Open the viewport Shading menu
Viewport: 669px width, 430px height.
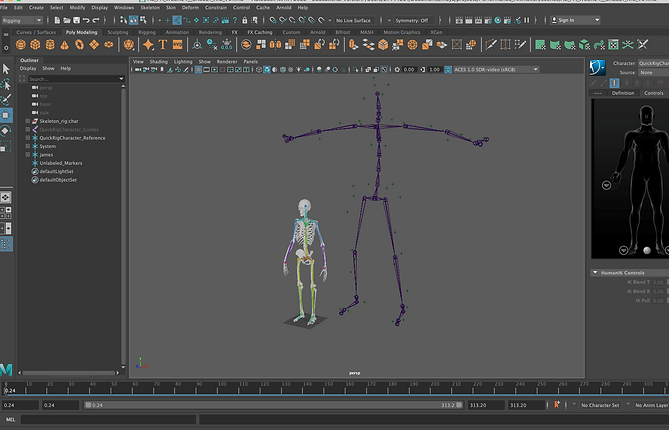(x=158, y=62)
